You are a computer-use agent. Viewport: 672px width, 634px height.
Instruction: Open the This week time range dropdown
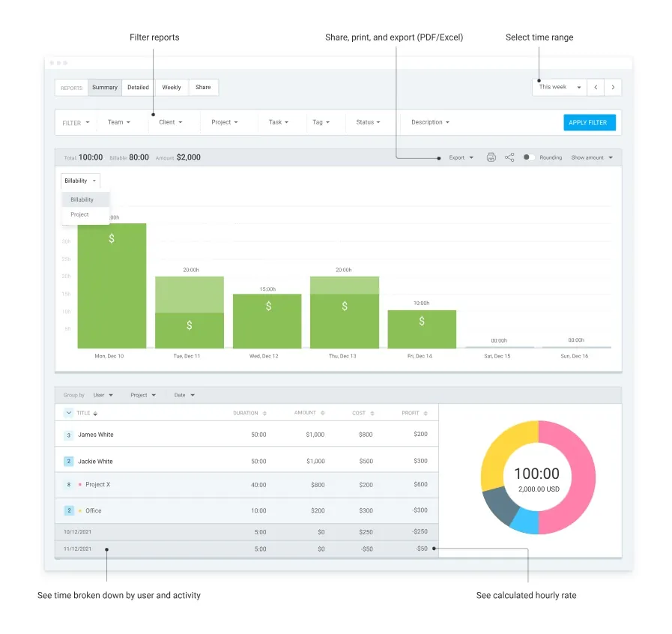tap(560, 87)
